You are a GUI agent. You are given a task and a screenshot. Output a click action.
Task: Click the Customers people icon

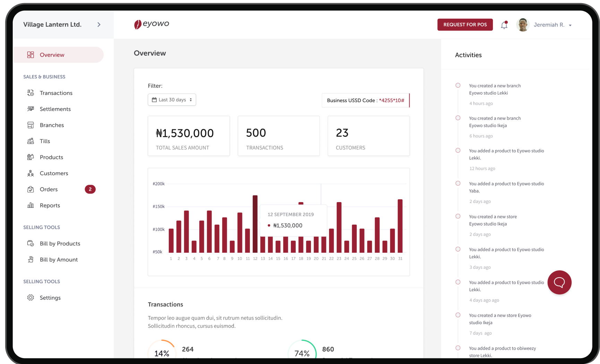[x=31, y=173]
